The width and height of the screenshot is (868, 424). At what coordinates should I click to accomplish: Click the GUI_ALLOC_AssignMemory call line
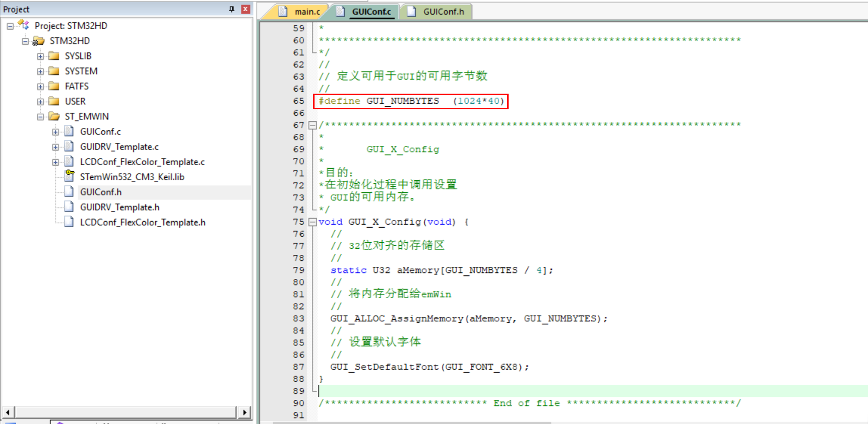[469, 318]
